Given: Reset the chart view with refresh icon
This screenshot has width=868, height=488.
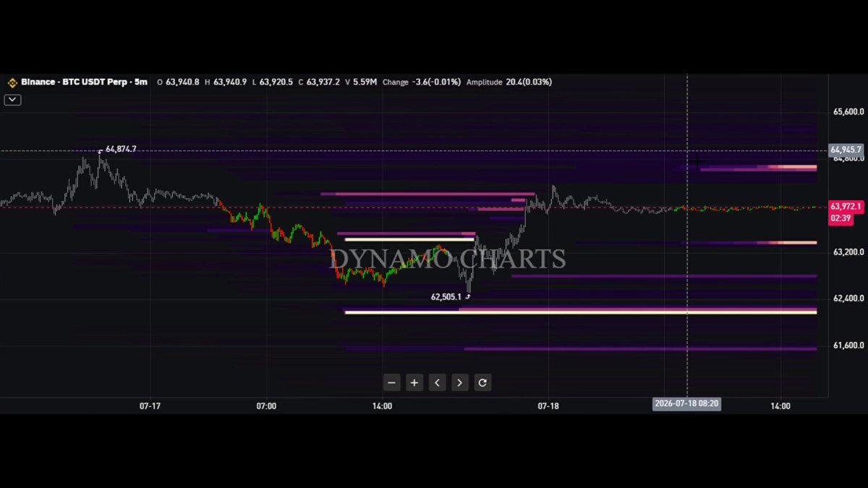Looking at the screenshot, I should click(482, 383).
